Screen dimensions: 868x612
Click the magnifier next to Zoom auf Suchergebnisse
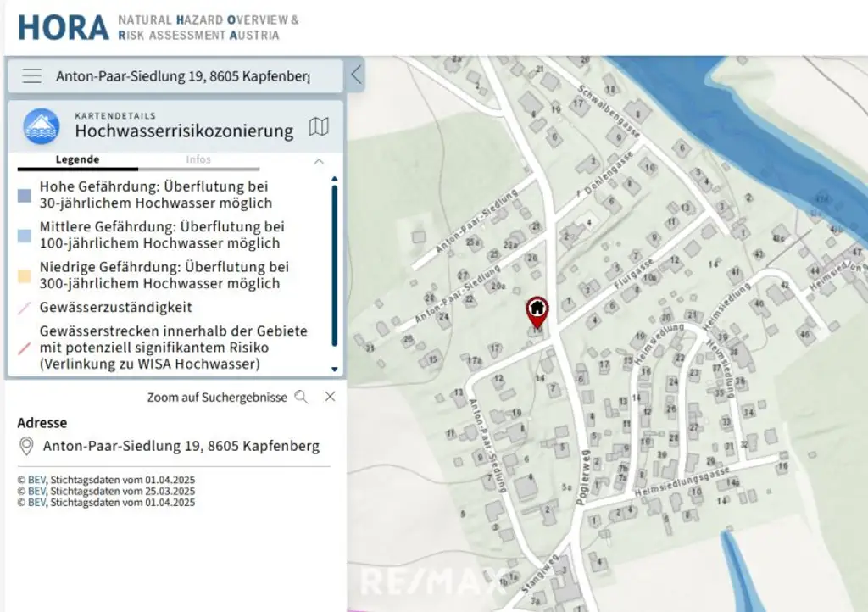302,396
